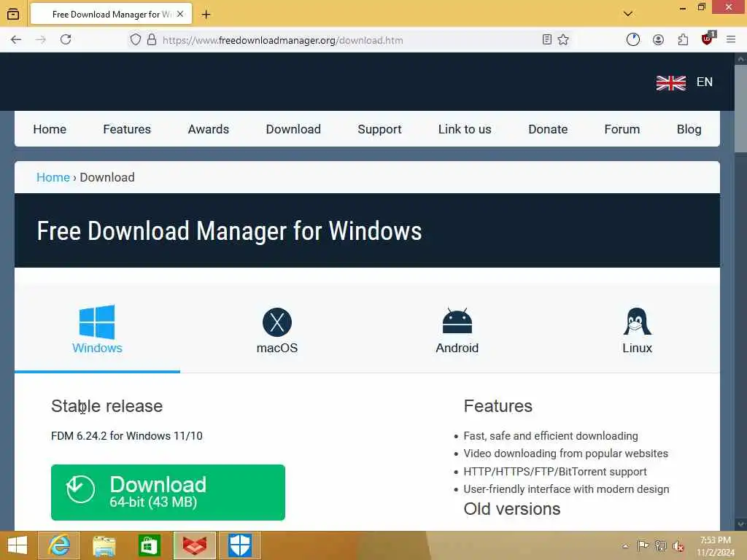Click "Video downloading from popular websites" text
Screen dimensions: 747x560
tap(565, 454)
